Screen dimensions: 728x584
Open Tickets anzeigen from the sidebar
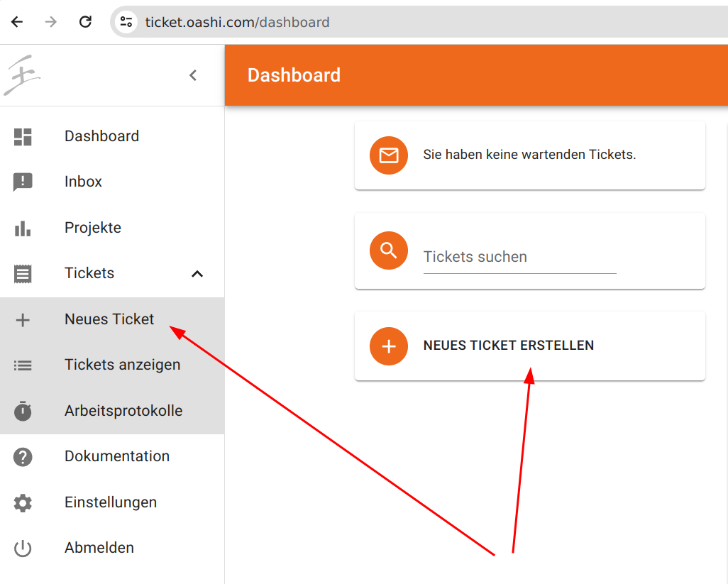tap(122, 364)
